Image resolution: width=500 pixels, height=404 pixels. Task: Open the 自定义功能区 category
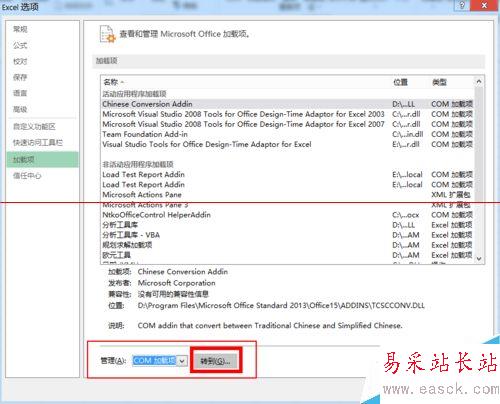point(34,127)
